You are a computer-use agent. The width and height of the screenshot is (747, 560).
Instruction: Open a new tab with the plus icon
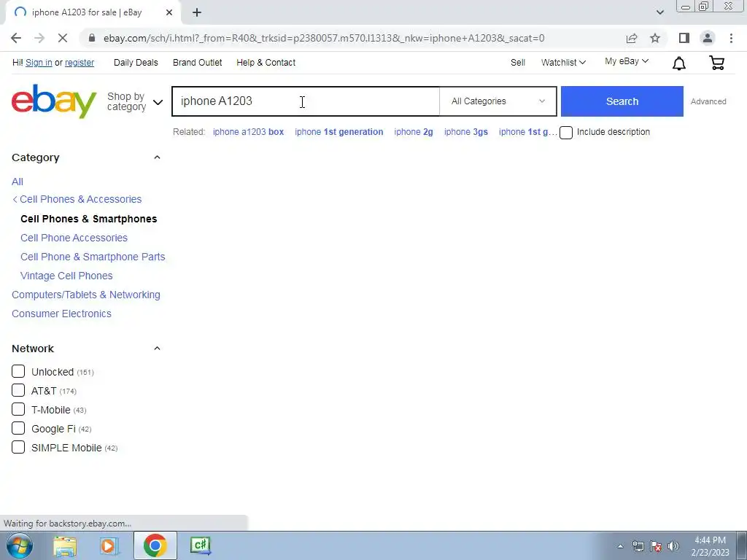(x=197, y=13)
